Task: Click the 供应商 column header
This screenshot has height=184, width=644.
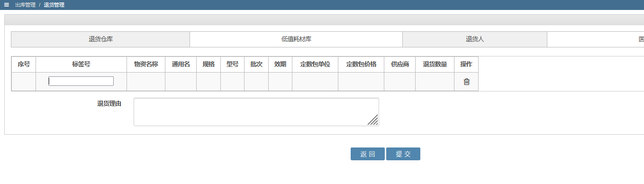Action: coord(400,64)
